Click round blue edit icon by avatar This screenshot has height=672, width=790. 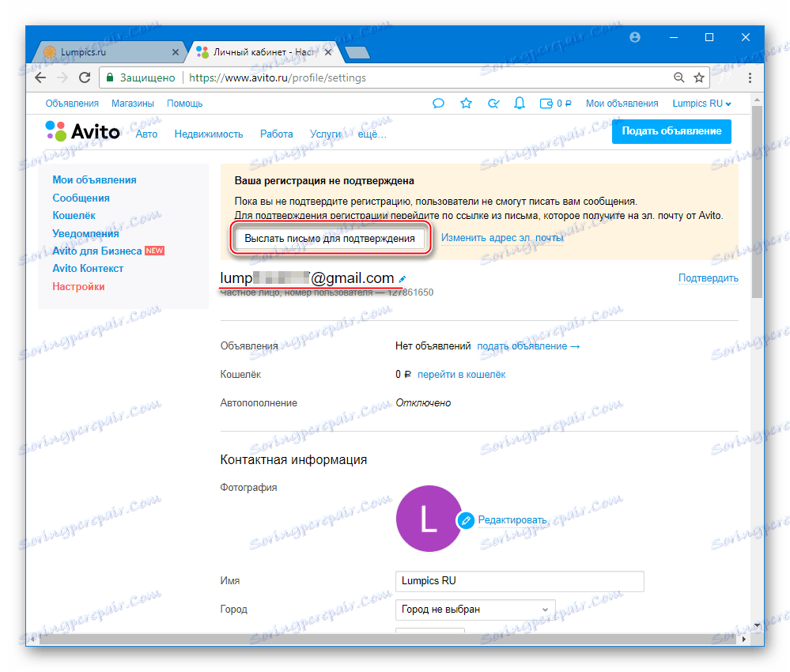466,520
